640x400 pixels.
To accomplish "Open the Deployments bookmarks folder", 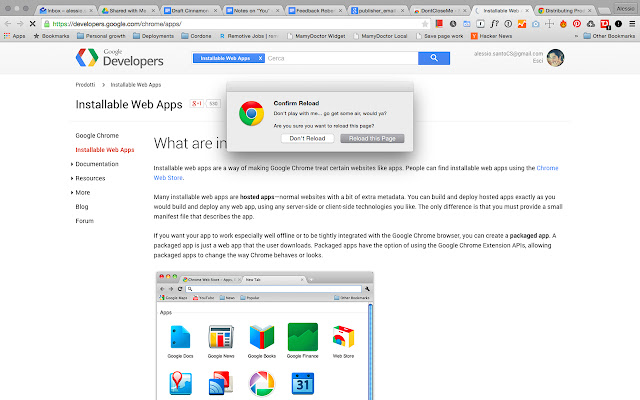I will (153, 36).
